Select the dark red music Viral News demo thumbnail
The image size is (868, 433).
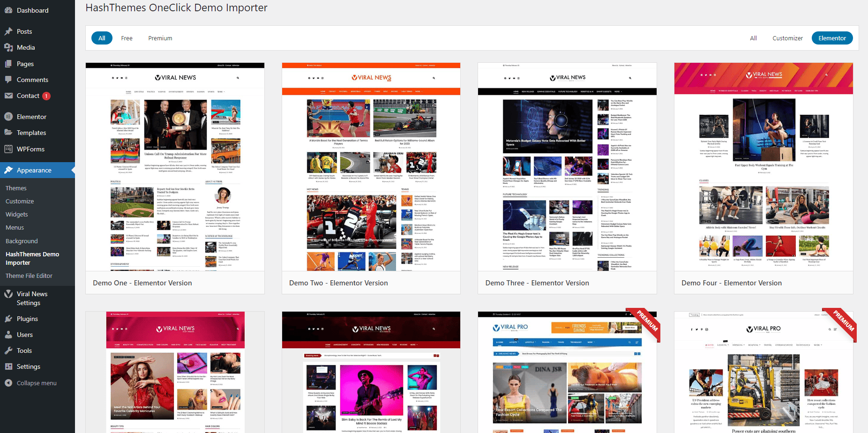click(x=371, y=372)
